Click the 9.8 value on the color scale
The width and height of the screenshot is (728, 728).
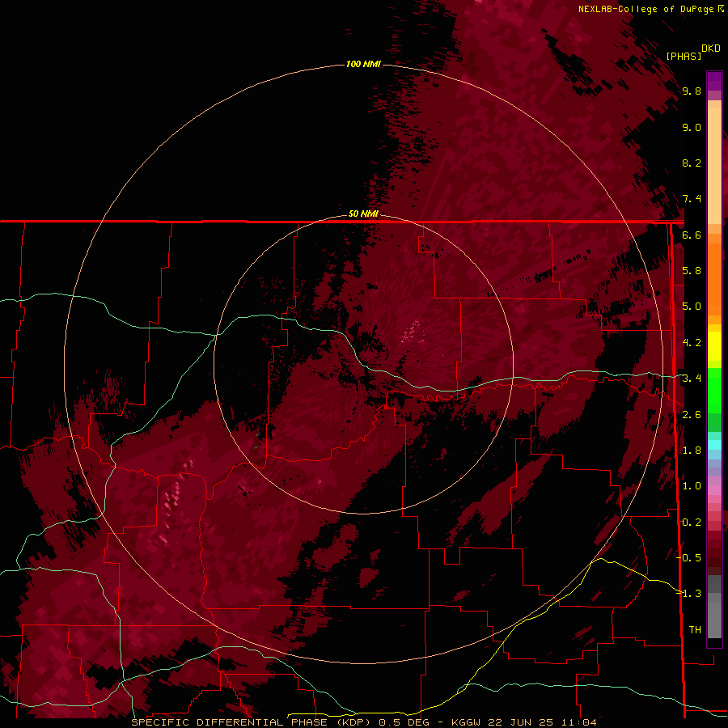[692, 91]
